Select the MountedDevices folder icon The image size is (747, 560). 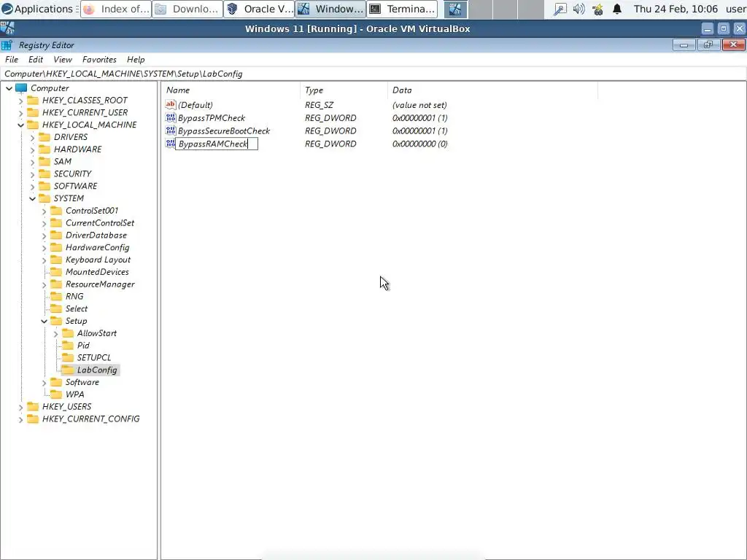(55, 272)
